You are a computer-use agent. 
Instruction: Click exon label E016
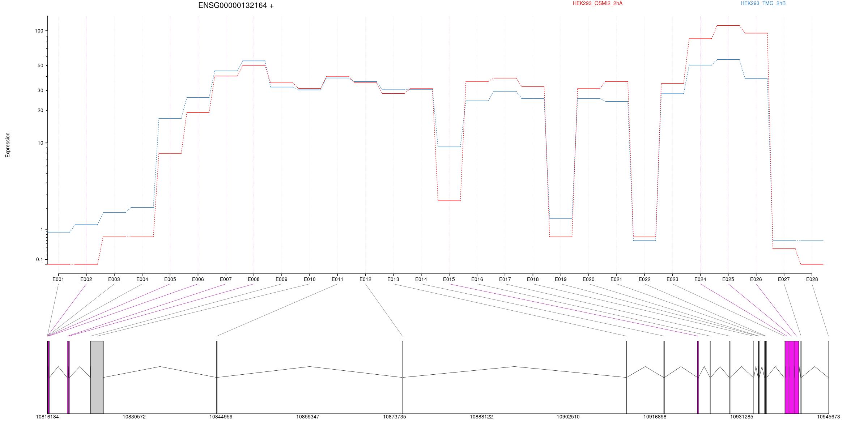(477, 279)
